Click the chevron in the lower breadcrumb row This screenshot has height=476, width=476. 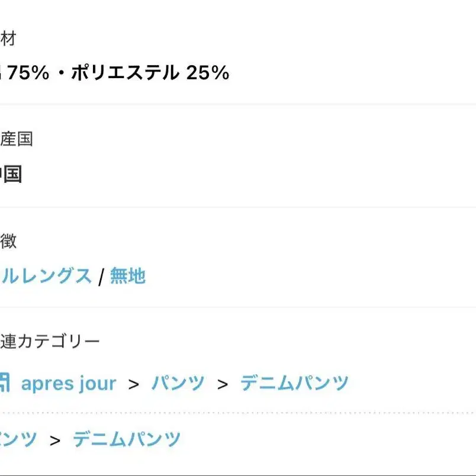(55, 440)
